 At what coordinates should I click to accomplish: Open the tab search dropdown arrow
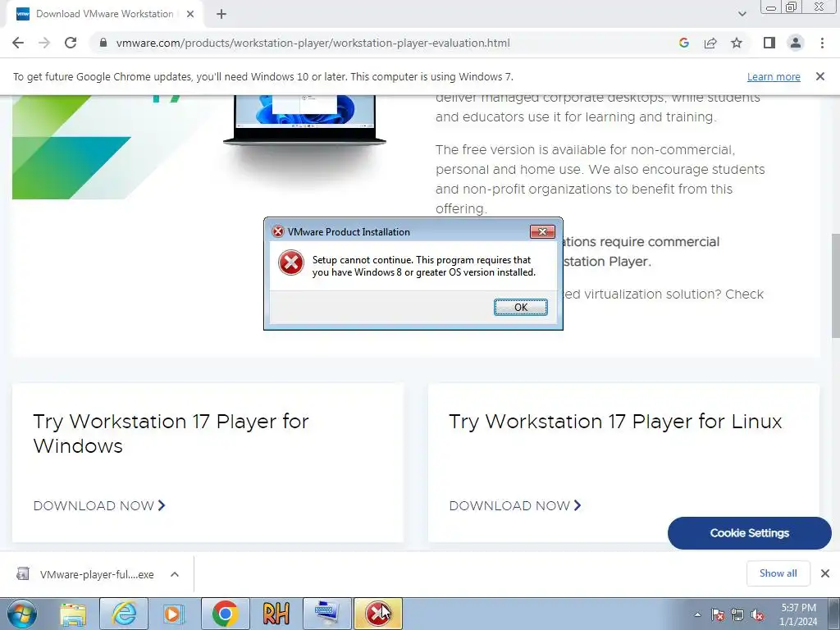pos(742,14)
